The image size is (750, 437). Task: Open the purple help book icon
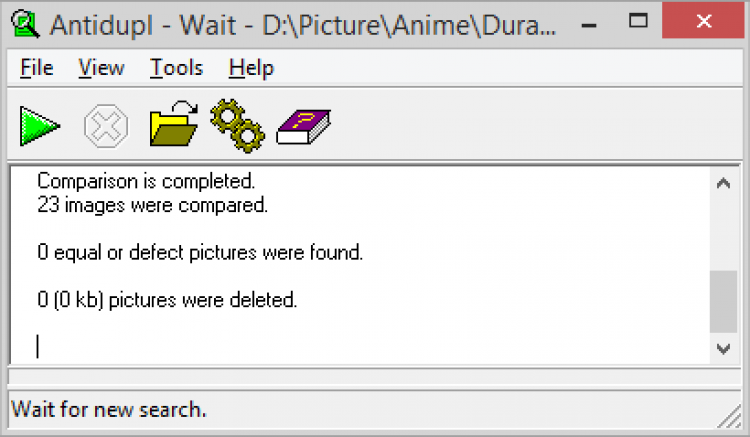pos(303,127)
